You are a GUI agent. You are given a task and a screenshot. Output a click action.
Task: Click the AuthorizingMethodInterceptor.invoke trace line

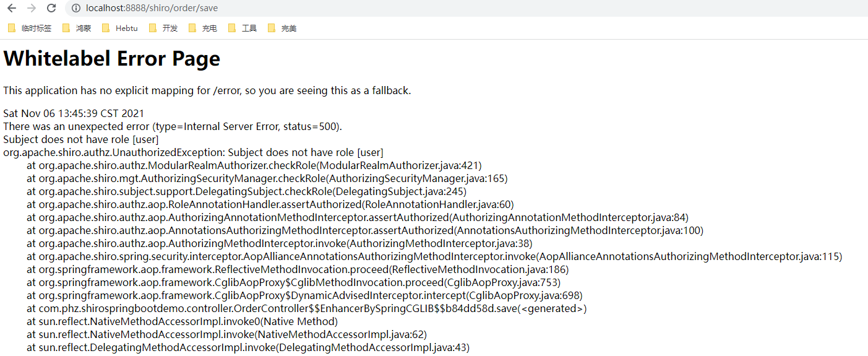(x=280, y=243)
